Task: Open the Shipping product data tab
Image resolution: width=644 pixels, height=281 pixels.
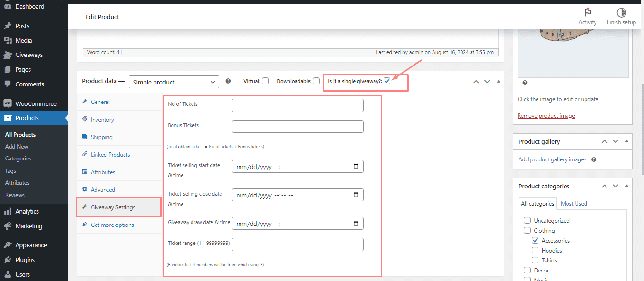Action: [120, 137]
